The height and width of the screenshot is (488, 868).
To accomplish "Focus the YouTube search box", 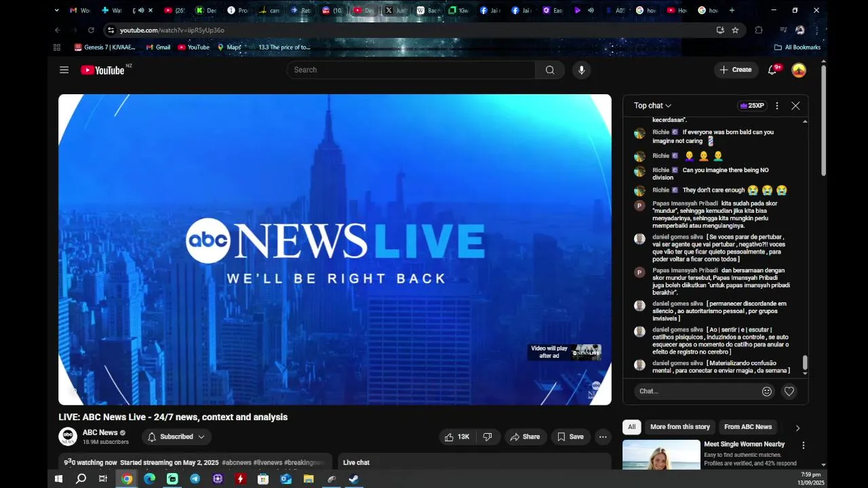I will pyautogui.click(x=411, y=70).
